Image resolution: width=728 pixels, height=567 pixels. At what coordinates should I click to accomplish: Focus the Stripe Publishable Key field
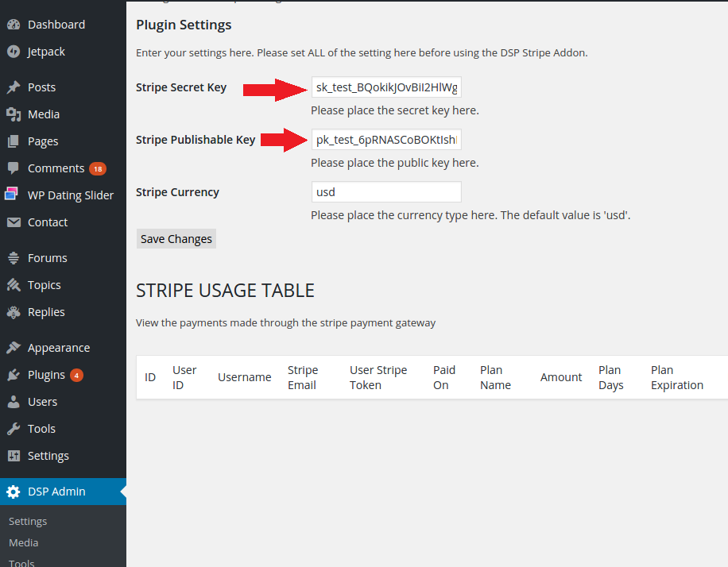tap(386, 140)
